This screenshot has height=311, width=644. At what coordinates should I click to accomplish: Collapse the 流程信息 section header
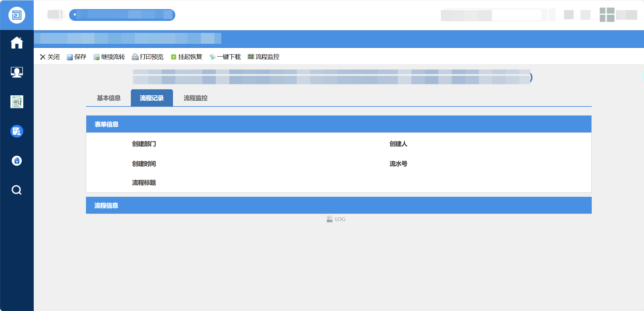[339, 205]
